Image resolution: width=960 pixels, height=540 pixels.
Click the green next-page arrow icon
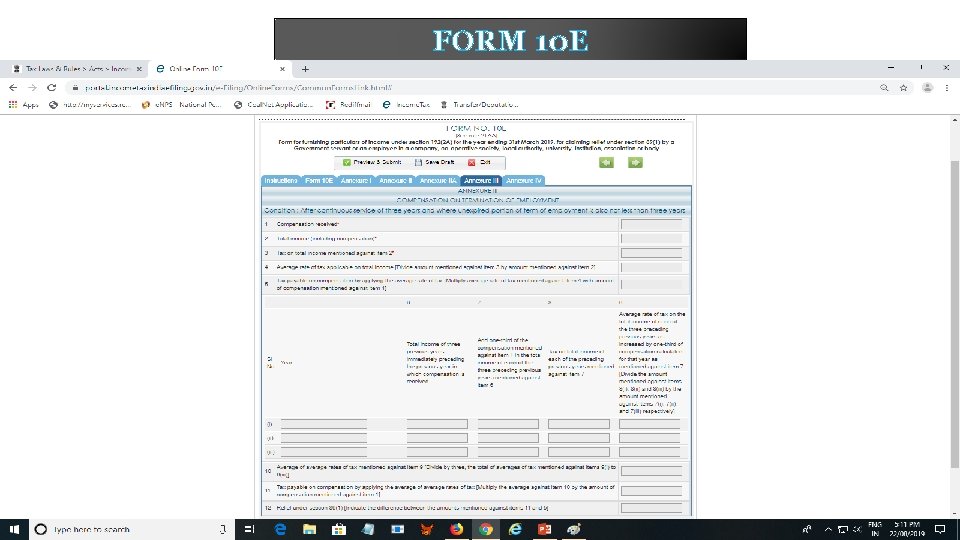635,162
